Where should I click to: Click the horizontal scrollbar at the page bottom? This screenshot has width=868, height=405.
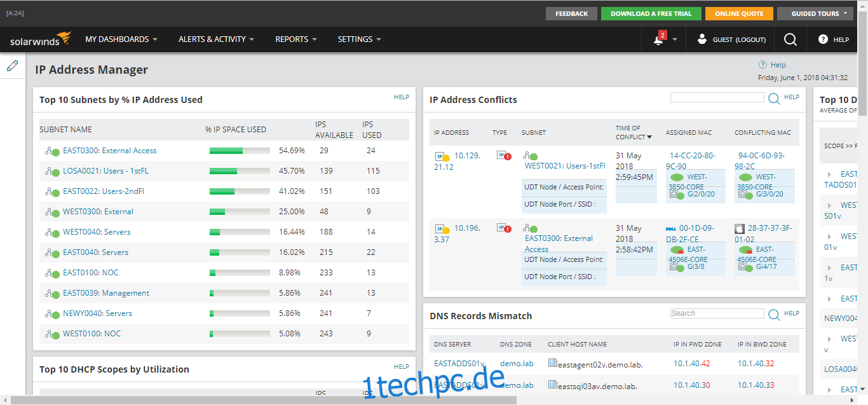[264, 400]
